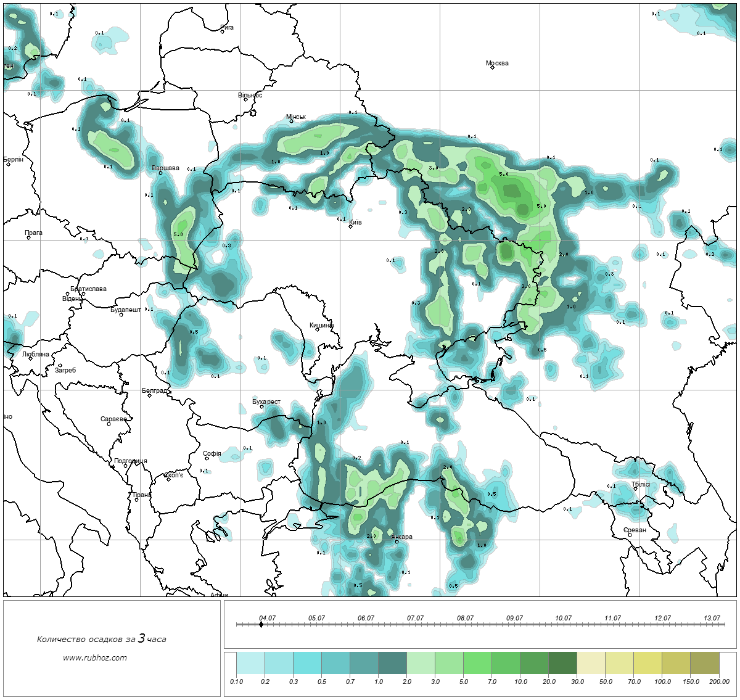Select the Бухарест city marker
This screenshot has height=700, width=740.
[x=261, y=407]
